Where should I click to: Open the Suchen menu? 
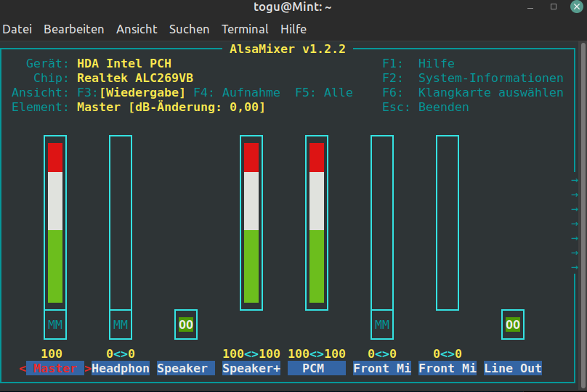(x=189, y=29)
